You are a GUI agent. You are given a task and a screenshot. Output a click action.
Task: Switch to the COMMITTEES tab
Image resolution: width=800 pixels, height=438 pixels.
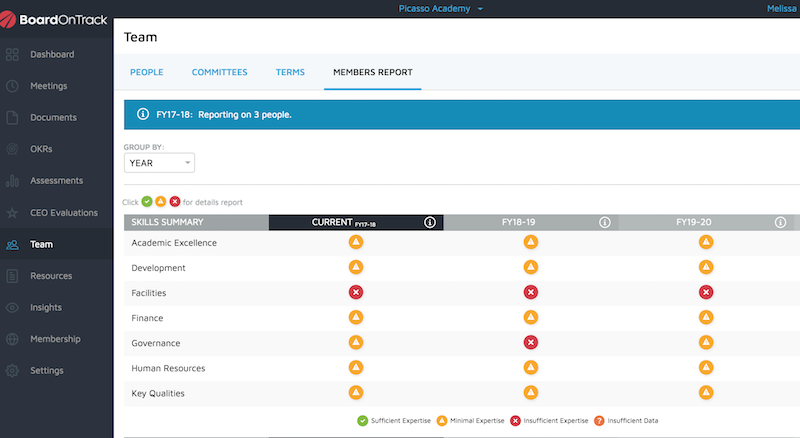pyautogui.click(x=219, y=72)
